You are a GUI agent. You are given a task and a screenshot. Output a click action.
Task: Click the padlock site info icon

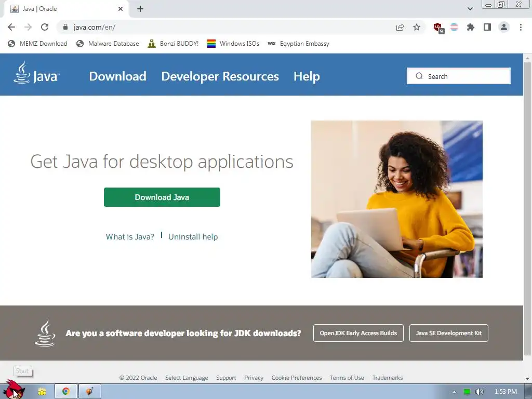[65, 27]
